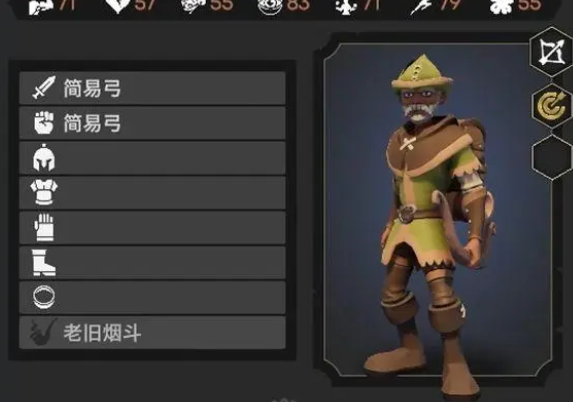Select second 简易弓 off-hand row
This screenshot has height=402, width=573.
(152, 123)
